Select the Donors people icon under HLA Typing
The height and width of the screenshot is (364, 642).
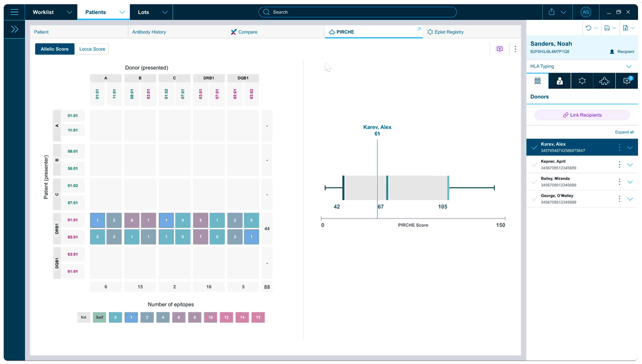tap(537, 81)
